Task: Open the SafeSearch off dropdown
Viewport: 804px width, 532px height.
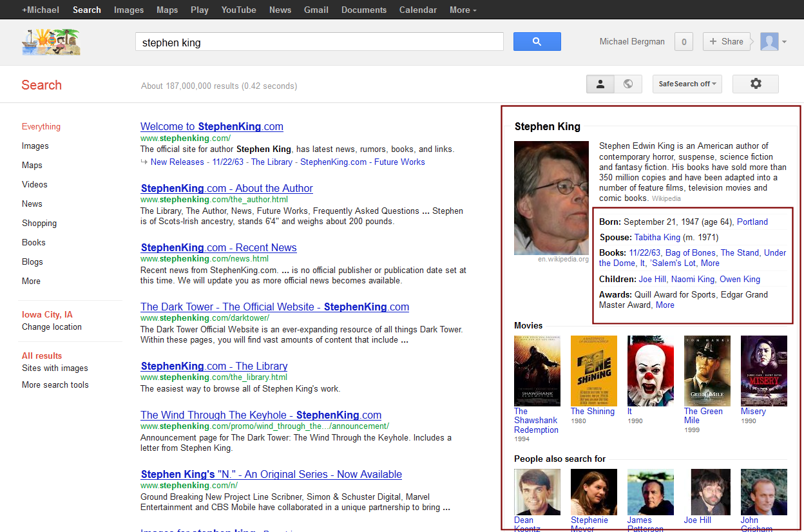Action: point(687,84)
